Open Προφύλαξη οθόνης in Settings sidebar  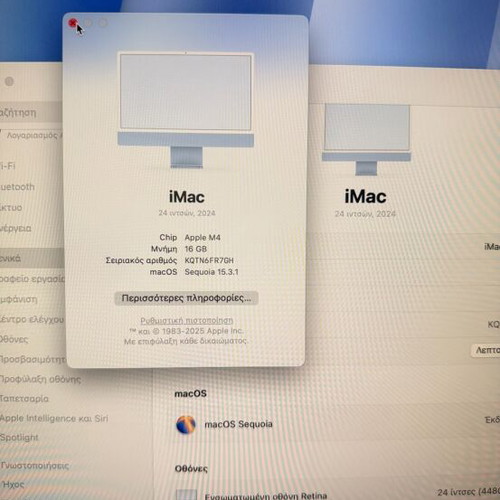[x=40, y=379]
